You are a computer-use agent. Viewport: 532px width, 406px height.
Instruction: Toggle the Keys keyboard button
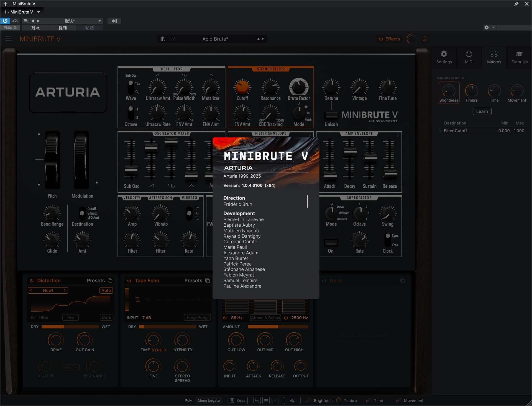click(x=238, y=400)
